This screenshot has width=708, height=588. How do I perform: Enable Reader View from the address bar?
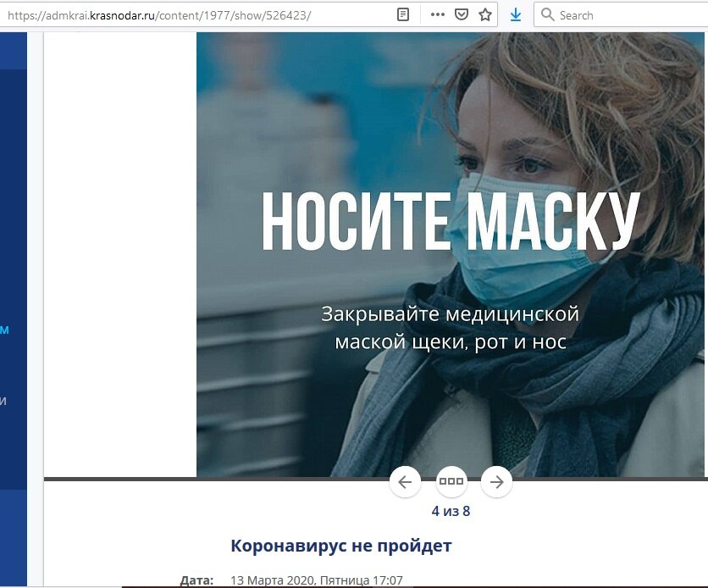click(x=401, y=14)
